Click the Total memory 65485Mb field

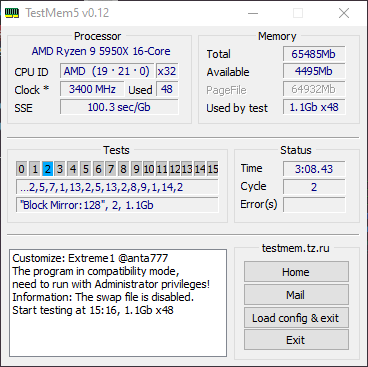pyautogui.click(x=314, y=54)
